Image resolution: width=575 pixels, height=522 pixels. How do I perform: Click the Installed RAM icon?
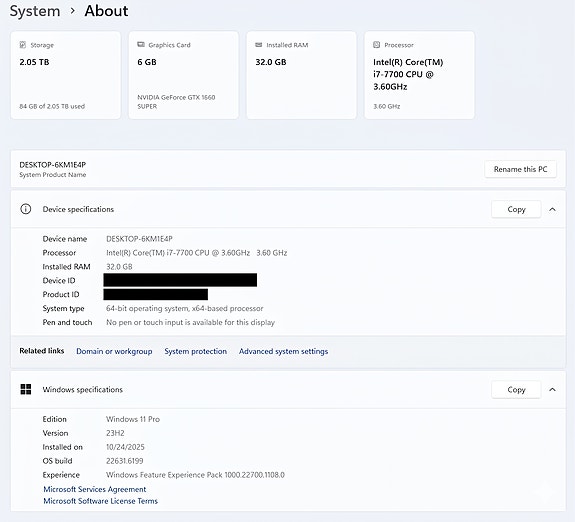point(259,45)
